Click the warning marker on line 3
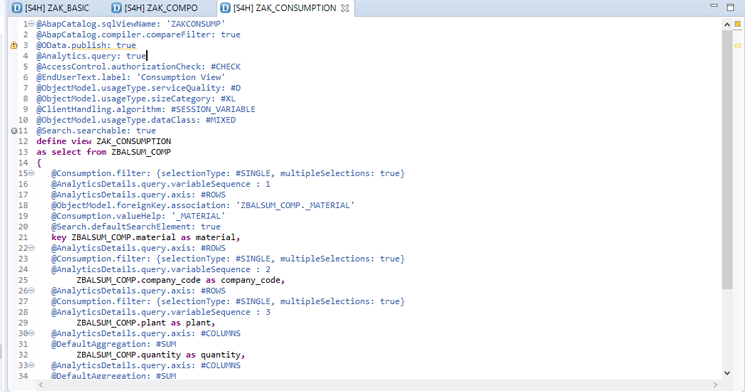 tap(14, 46)
